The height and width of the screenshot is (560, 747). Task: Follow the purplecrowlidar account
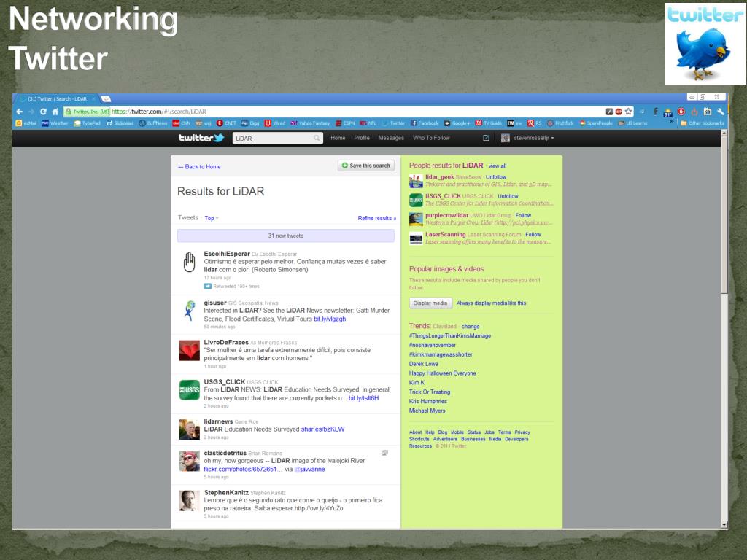click(x=523, y=215)
